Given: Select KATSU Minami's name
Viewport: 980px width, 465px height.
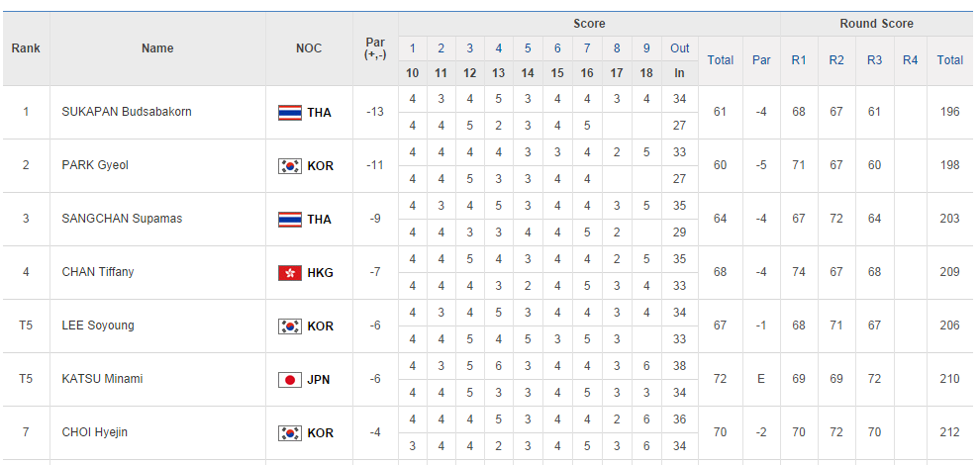Looking at the screenshot, I should (x=102, y=379).
